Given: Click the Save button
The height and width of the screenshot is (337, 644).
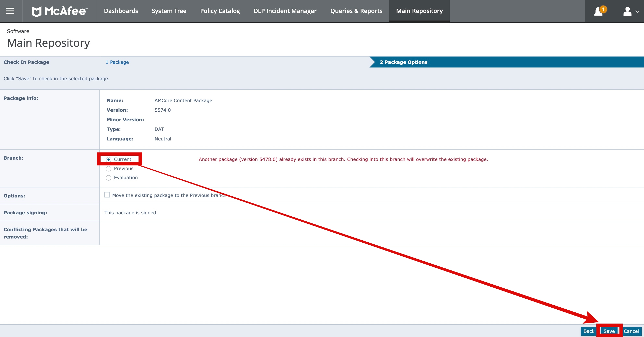Looking at the screenshot, I should pos(609,331).
